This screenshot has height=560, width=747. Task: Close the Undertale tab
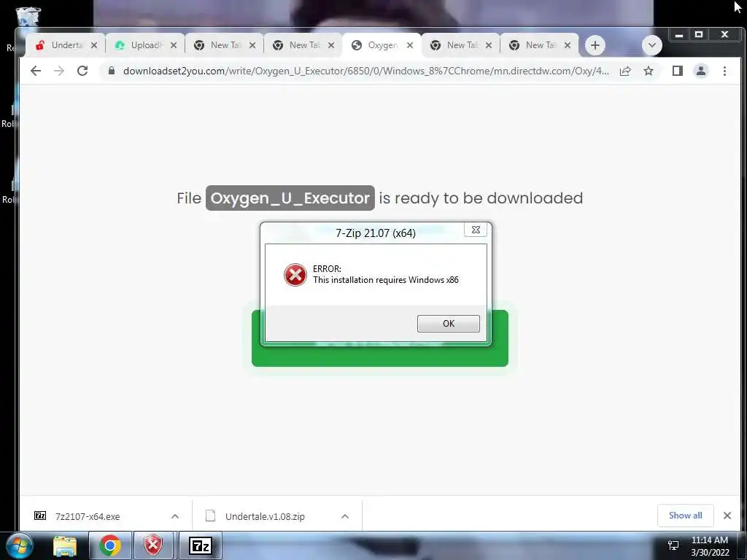94,45
